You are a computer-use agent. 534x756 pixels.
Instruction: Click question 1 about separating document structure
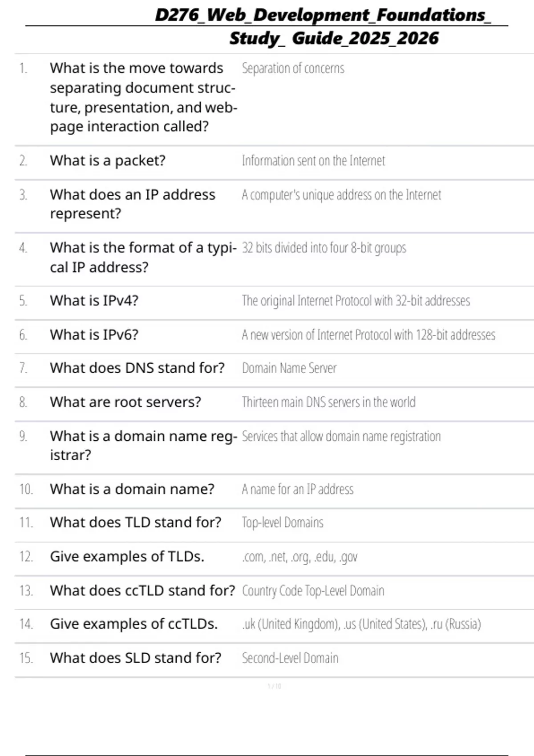point(143,97)
